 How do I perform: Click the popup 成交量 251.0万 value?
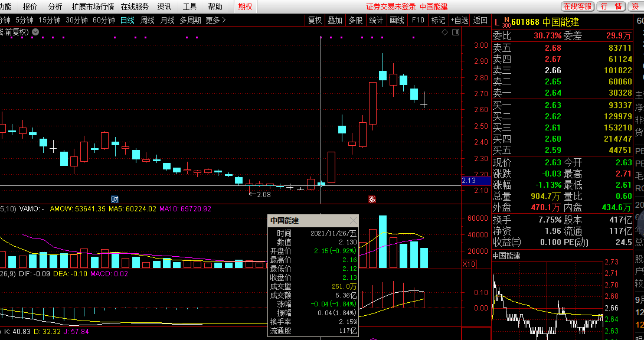345,286
